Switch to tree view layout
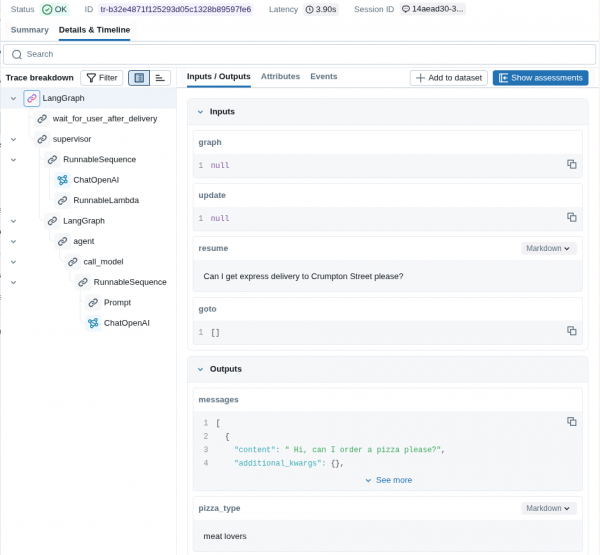 click(x=139, y=78)
